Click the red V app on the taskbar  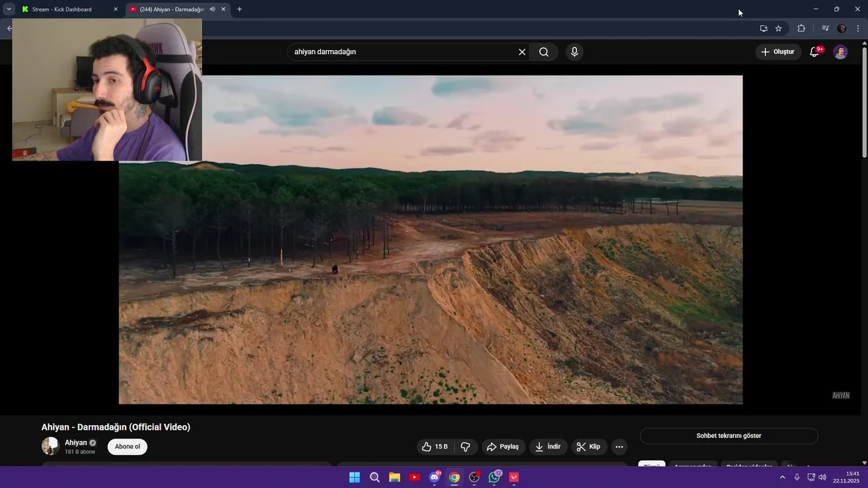click(514, 477)
